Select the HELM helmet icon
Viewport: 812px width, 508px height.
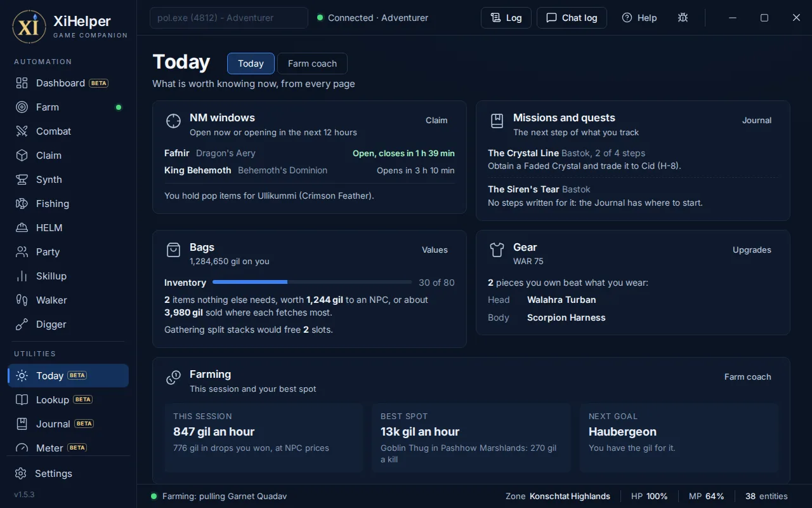click(22, 228)
